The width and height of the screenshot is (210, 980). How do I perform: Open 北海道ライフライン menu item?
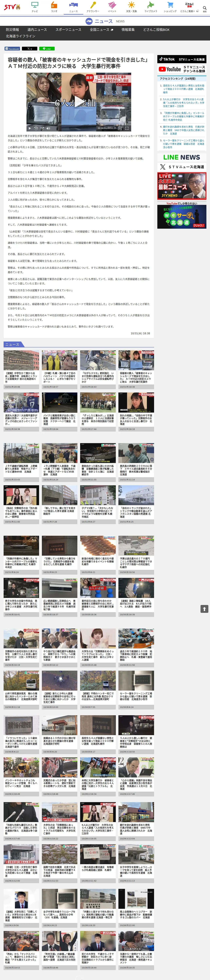tap(21, 36)
